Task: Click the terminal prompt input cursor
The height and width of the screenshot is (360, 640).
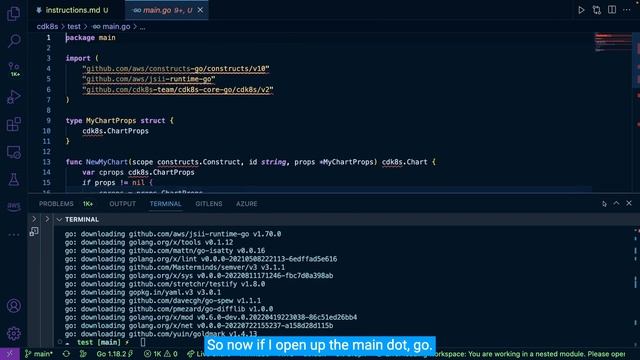Action: pyautogui.click(x=143, y=342)
